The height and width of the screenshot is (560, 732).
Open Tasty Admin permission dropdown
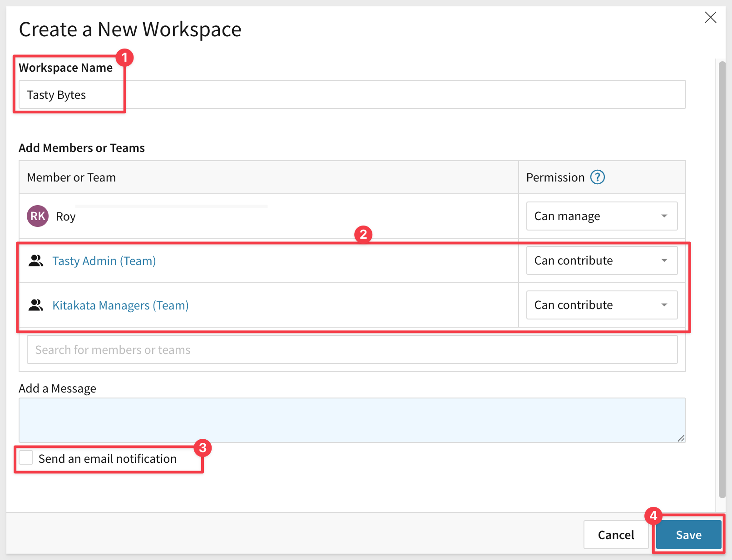tap(601, 260)
